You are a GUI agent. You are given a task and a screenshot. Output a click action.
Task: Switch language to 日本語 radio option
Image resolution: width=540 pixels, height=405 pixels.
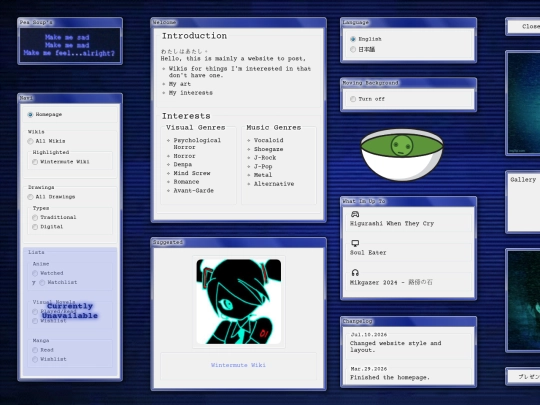353,50
